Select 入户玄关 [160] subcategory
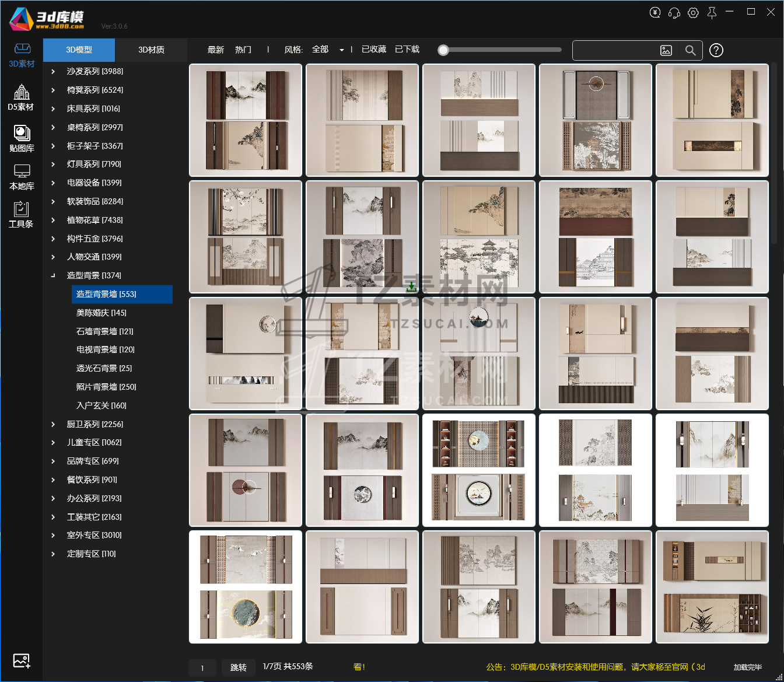Screen dimensions: 784x682 101,405
